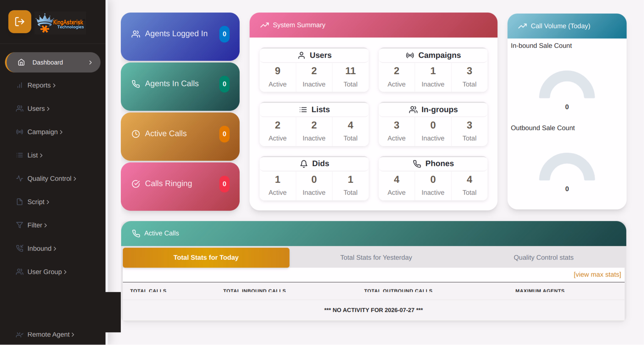
Task: Click the NO ACTIVITY FOR 2026-07-27 message
Action: pyautogui.click(x=373, y=310)
